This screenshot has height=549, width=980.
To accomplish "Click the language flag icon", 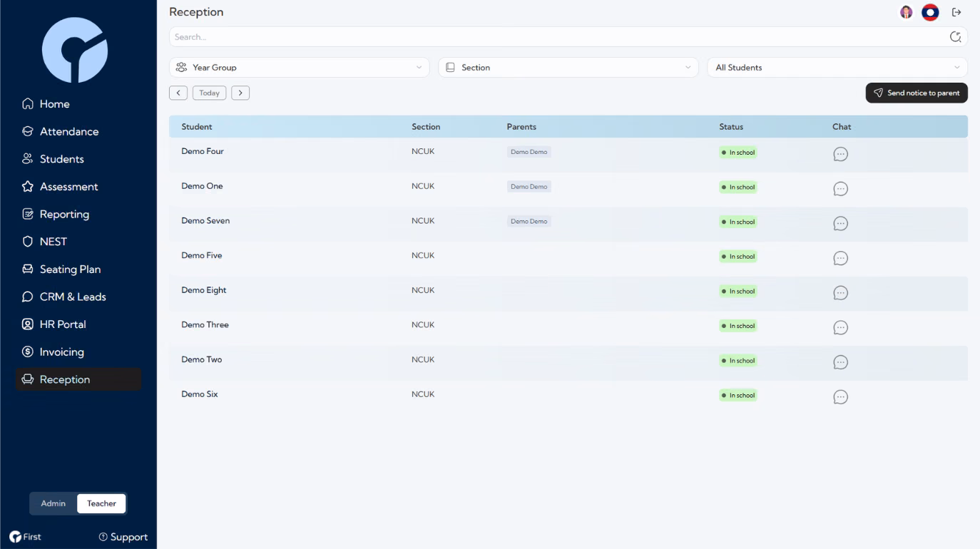I will (930, 12).
